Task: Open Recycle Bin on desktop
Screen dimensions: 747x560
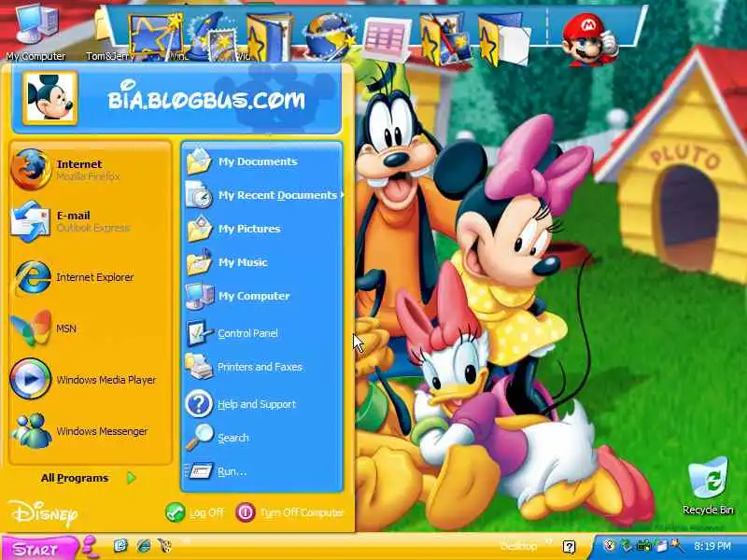Action: (x=708, y=485)
